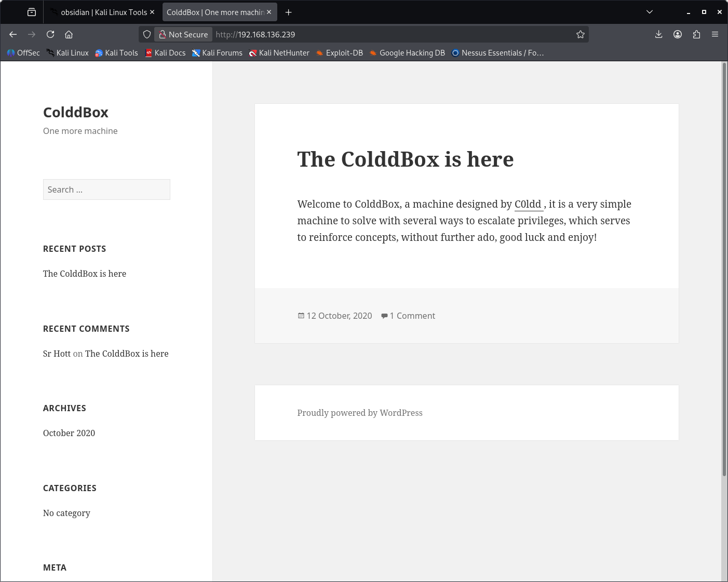728x582 pixels.
Task: Switch to the obsidian Kali Linux Tools tab
Action: pyautogui.click(x=102, y=12)
